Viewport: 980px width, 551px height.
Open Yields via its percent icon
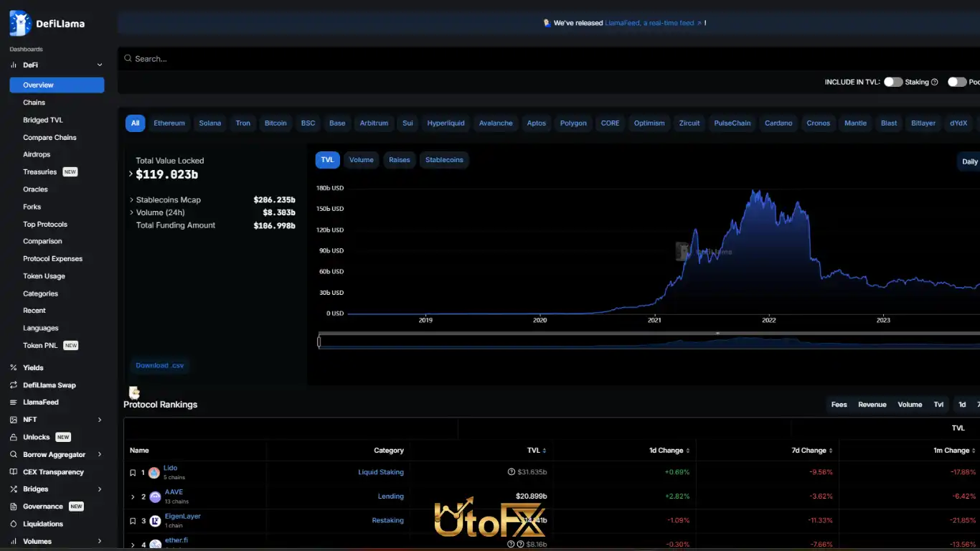[x=14, y=368]
